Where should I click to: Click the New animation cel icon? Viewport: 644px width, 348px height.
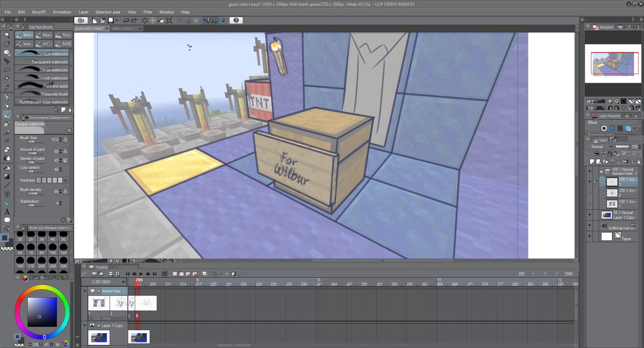pyautogui.click(x=182, y=273)
